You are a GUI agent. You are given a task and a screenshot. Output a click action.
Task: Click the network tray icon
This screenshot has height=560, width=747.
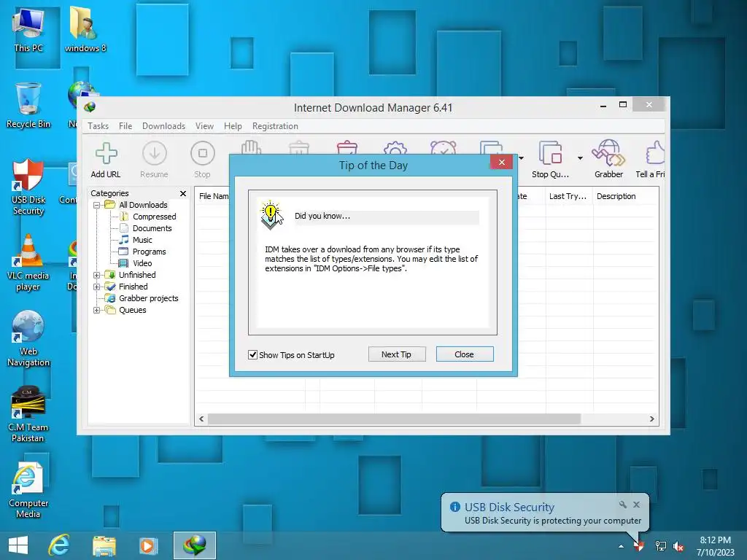[660, 547]
